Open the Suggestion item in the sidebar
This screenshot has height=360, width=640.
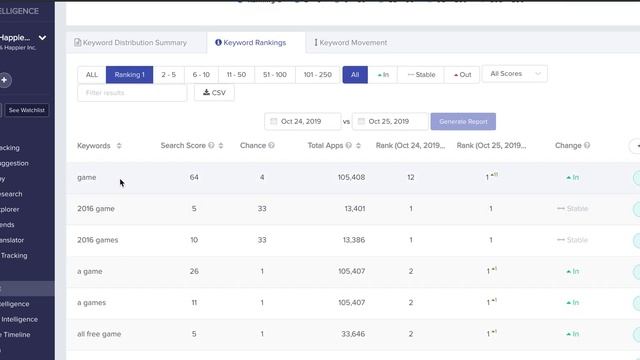coord(14,163)
